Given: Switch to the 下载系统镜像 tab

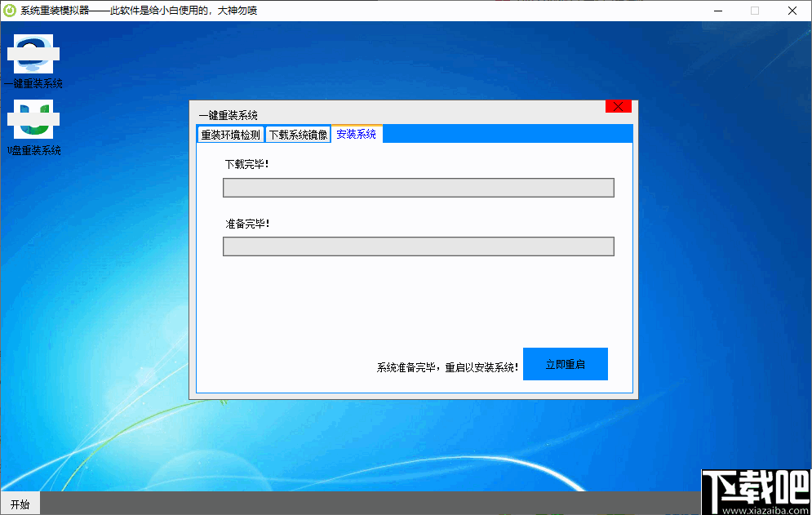Looking at the screenshot, I should [x=298, y=134].
